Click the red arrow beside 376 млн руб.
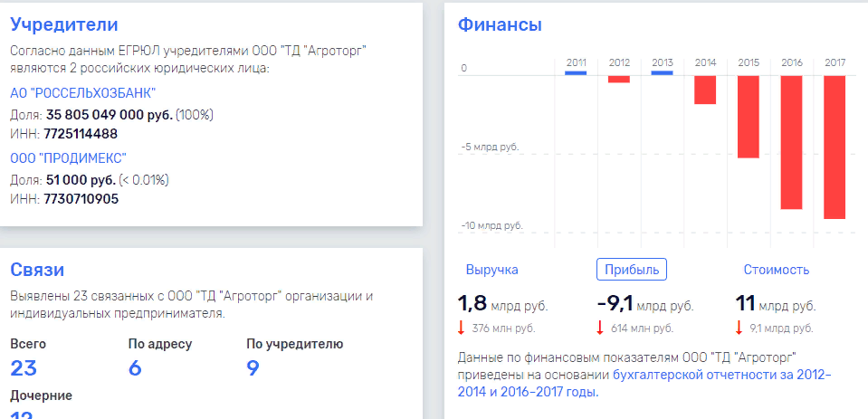This screenshot has width=868, height=419. point(461,328)
